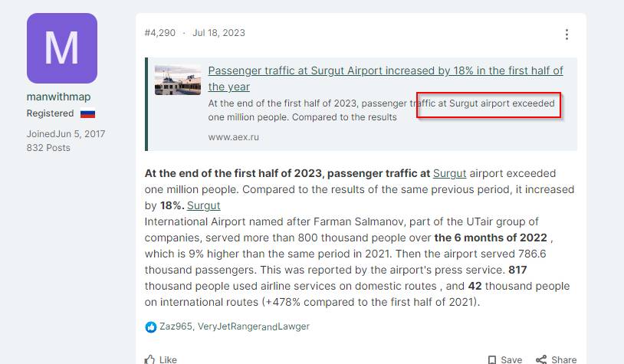The image size is (624, 364).
Task: Open the post options three-dot menu
Action: pos(567,34)
